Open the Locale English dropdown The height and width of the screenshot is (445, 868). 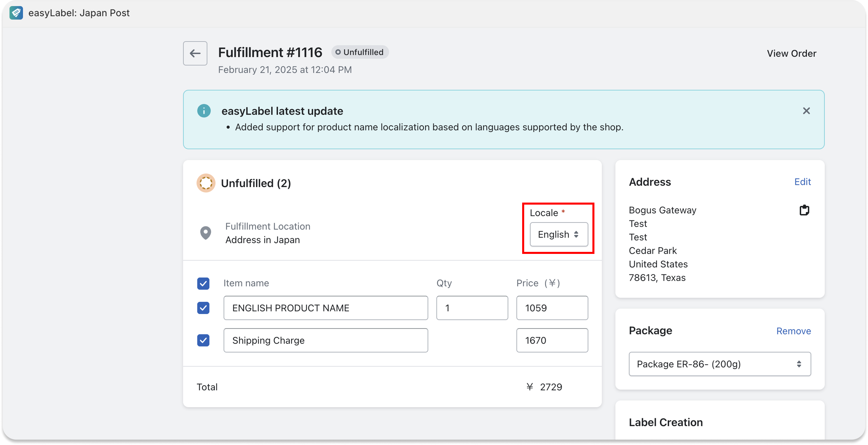(559, 234)
